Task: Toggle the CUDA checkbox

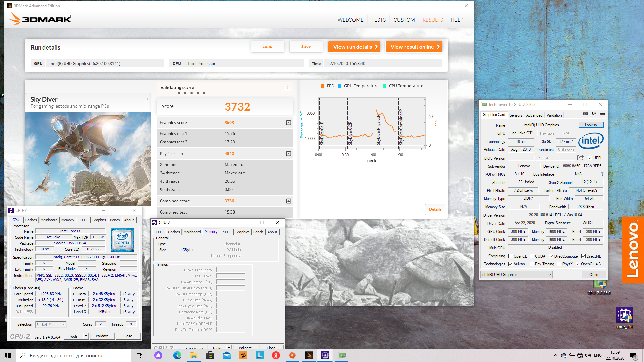Action: pyautogui.click(x=532, y=256)
